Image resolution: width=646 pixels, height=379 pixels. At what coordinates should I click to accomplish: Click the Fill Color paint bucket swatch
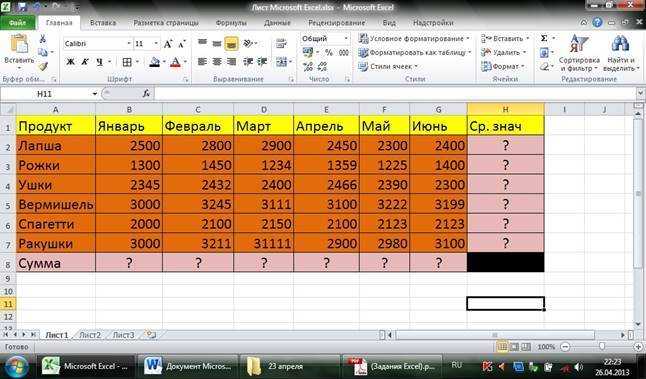click(154, 62)
